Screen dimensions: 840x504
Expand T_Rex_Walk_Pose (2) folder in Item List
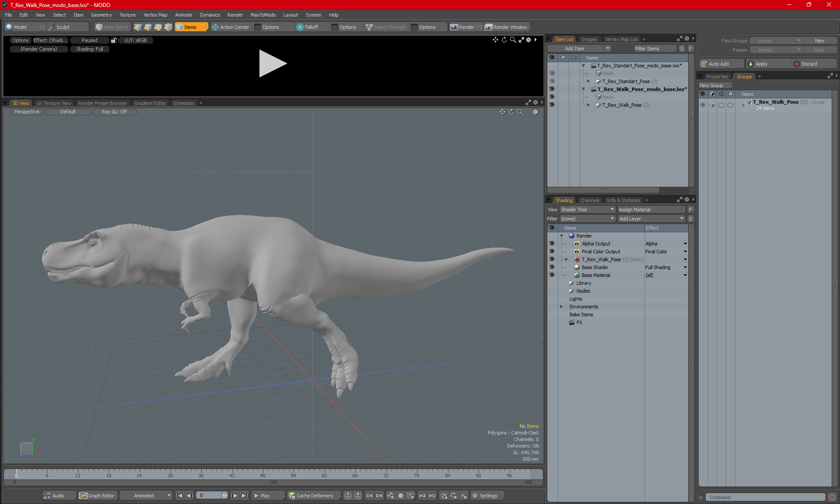tap(588, 105)
